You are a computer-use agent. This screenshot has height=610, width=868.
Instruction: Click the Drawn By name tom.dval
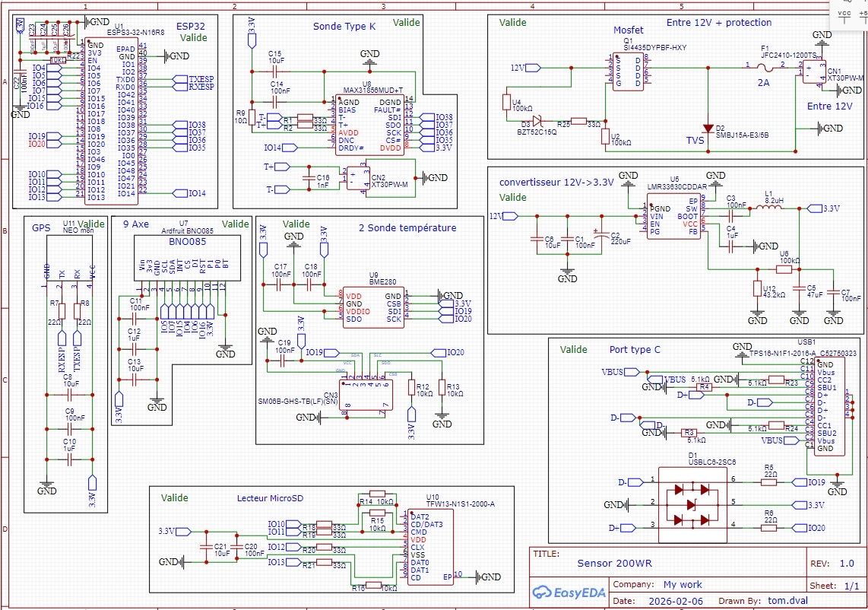coord(790,600)
